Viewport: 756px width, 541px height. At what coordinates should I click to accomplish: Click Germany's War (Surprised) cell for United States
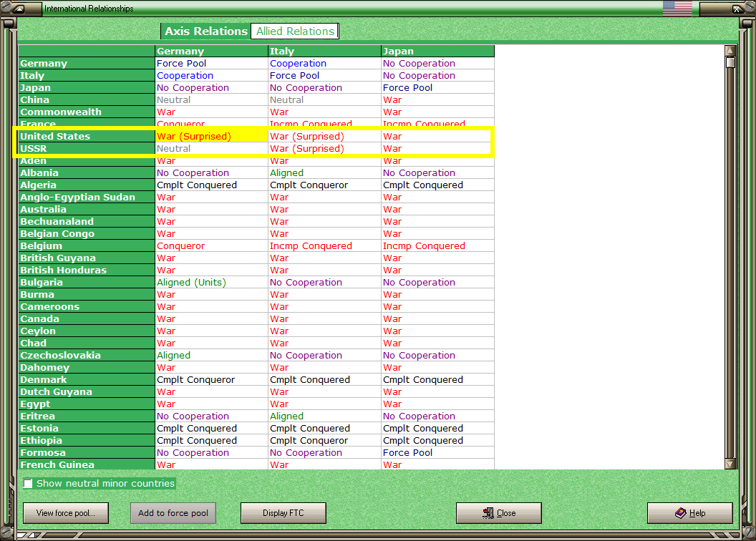click(212, 137)
